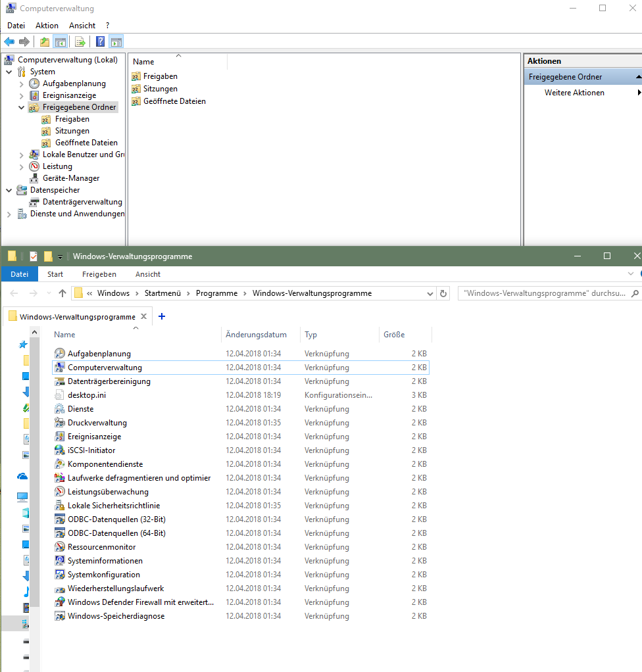Select the Computerverwaltung shortcut in Explorer
The width and height of the screenshot is (642, 672).
(240, 368)
